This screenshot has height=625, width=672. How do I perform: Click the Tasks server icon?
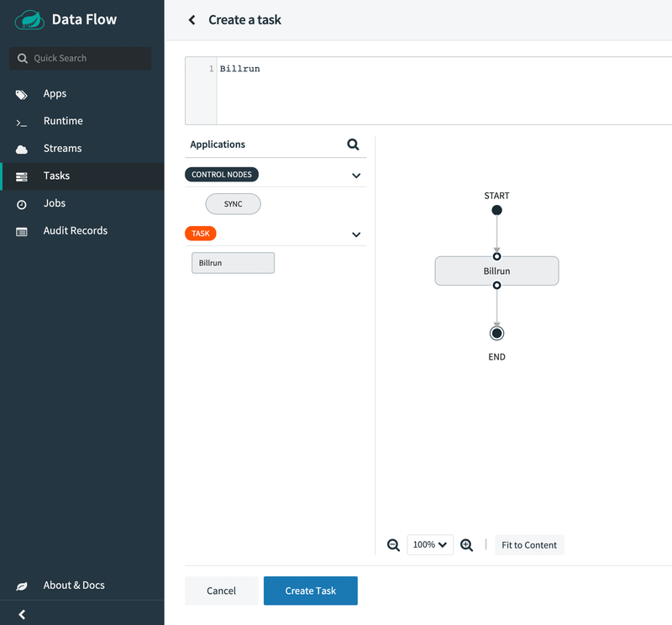[22, 176]
